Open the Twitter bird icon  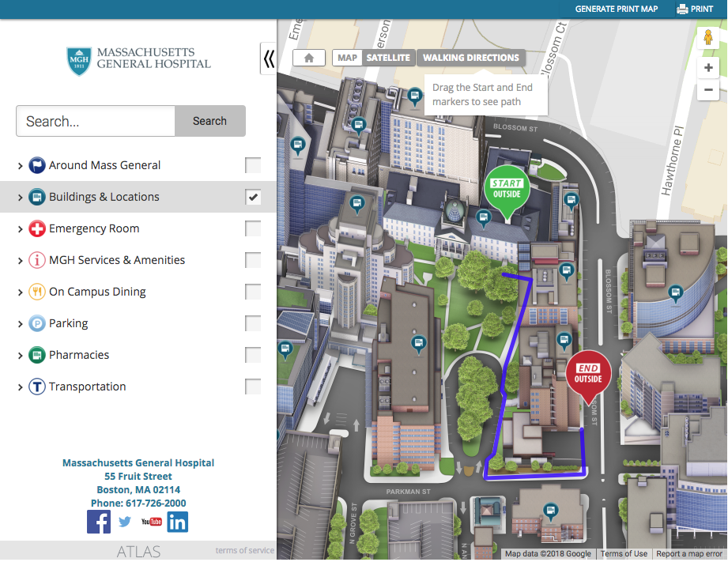[125, 522]
